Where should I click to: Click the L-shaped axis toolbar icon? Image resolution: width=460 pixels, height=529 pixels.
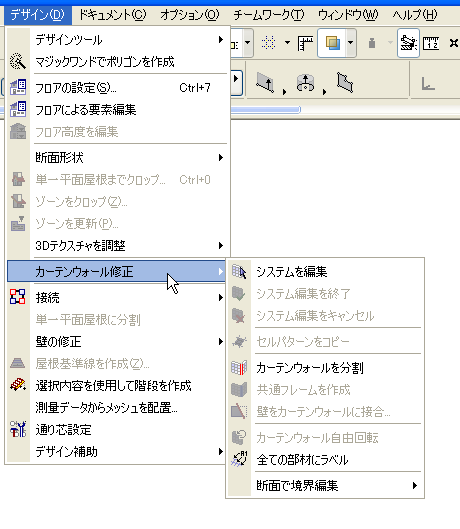[428, 83]
